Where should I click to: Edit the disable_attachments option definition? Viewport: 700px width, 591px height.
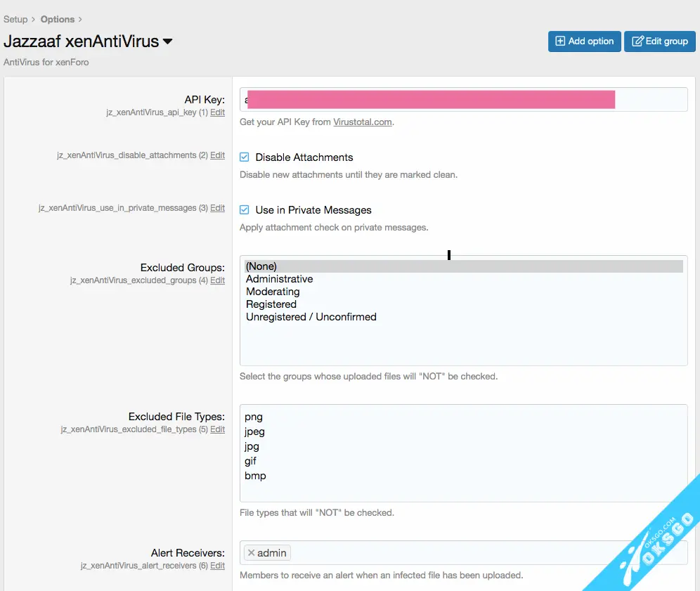point(218,155)
